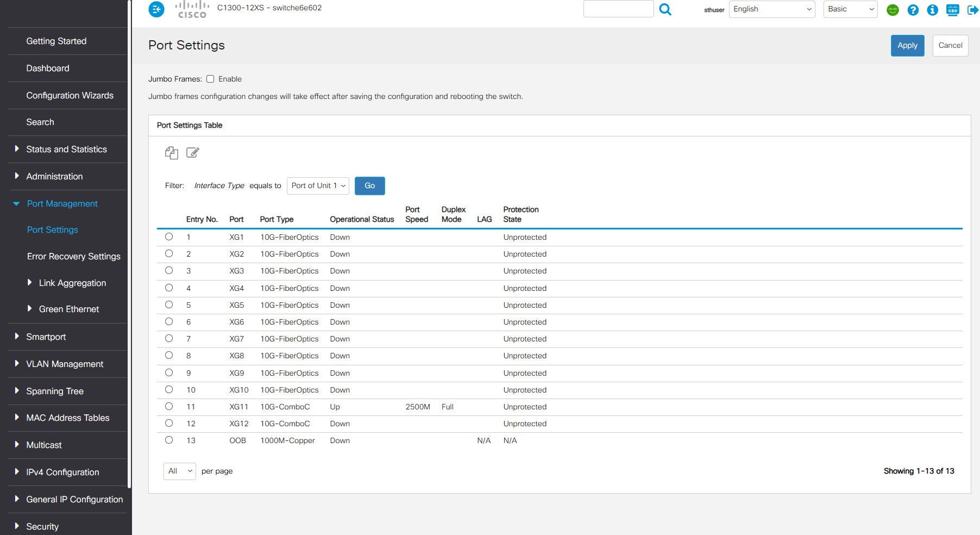Viewport: 980px width, 535px height.
Task: Click the magnifier search icon in header
Action: (665, 9)
